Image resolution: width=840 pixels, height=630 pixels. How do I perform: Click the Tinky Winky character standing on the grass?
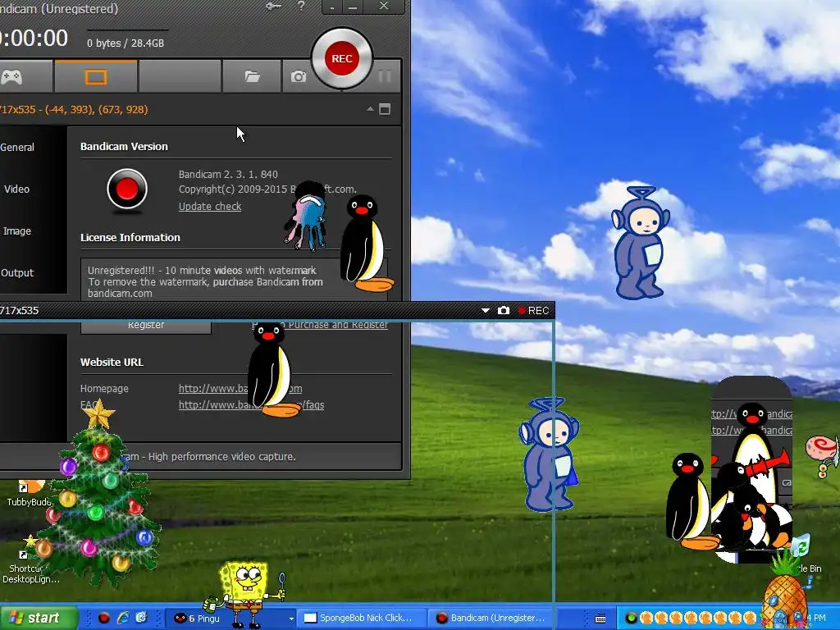point(549,454)
